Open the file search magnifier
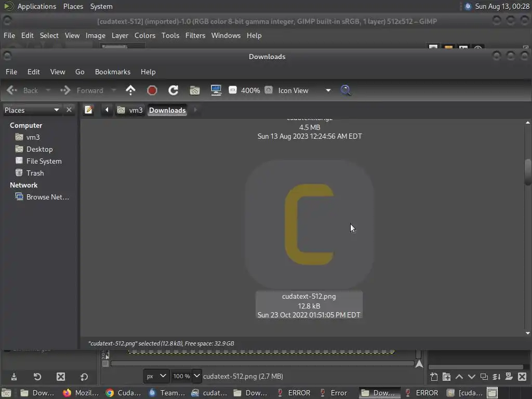This screenshot has width=532, height=399. click(x=345, y=90)
